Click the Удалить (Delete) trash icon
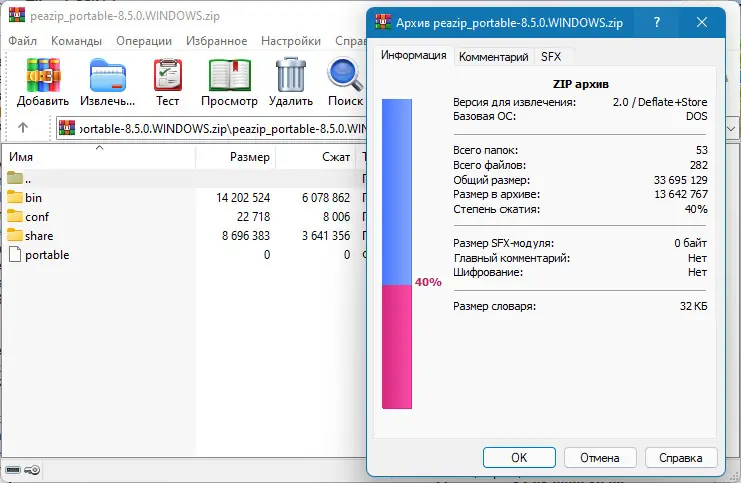This screenshot has height=483, width=741. [291, 75]
